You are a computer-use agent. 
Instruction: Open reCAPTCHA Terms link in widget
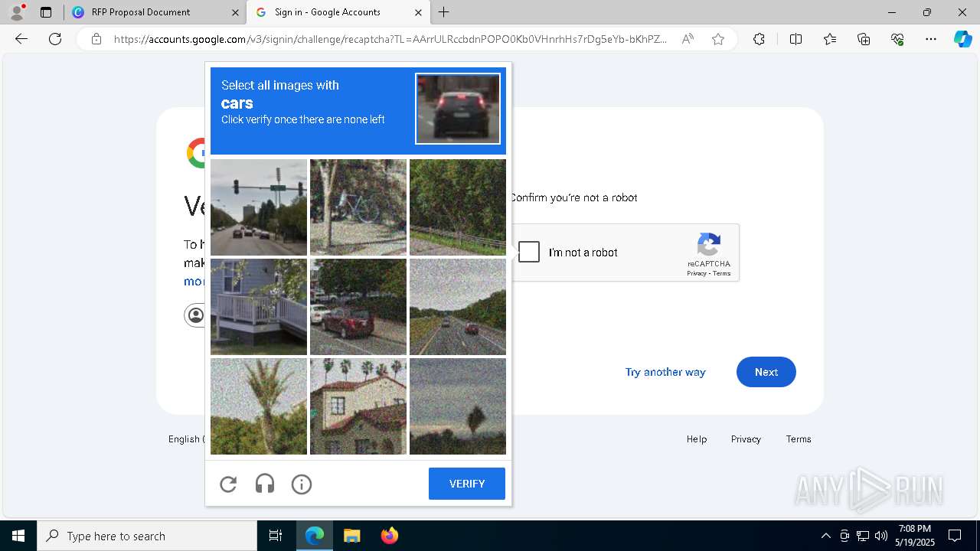(x=722, y=273)
